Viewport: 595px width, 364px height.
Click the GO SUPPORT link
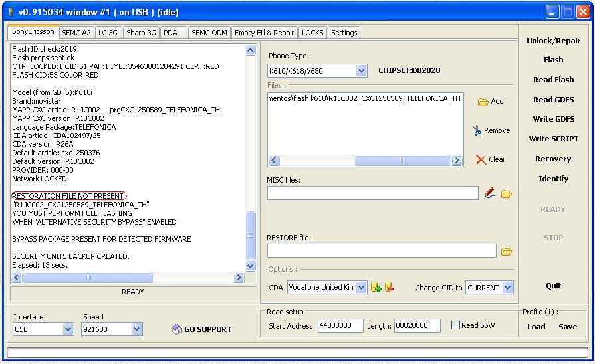tap(207, 329)
